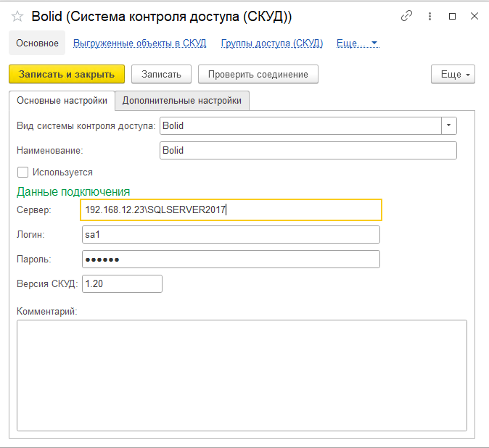Image resolution: width=489 pixels, height=448 pixels.
Task: Test connection with Проверить соединение
Action: pos(258,74)
